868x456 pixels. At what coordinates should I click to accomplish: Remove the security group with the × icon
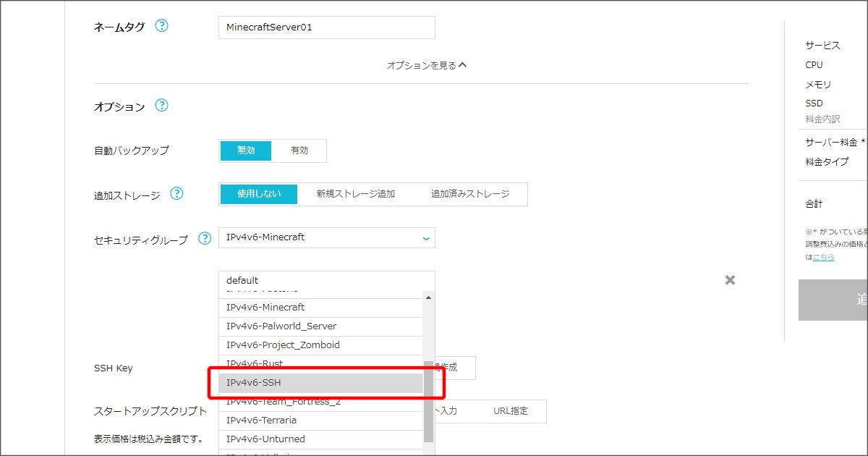[730, 280]
